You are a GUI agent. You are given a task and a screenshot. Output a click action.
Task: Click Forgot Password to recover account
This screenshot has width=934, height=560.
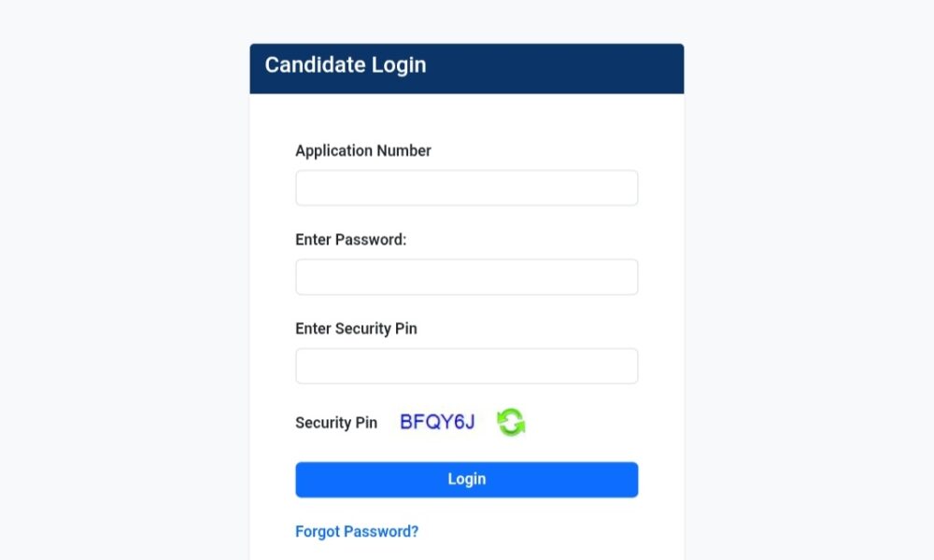(356, 531)
